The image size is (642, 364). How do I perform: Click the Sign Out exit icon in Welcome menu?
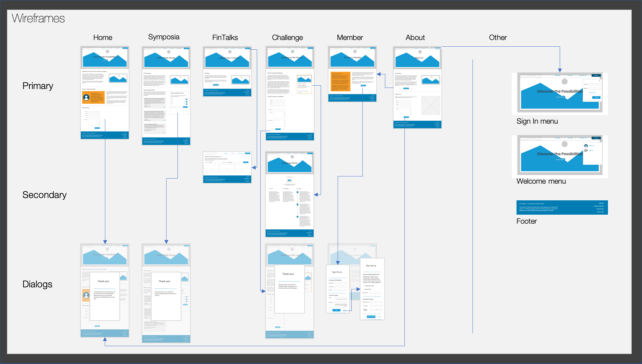pos(586,150)
